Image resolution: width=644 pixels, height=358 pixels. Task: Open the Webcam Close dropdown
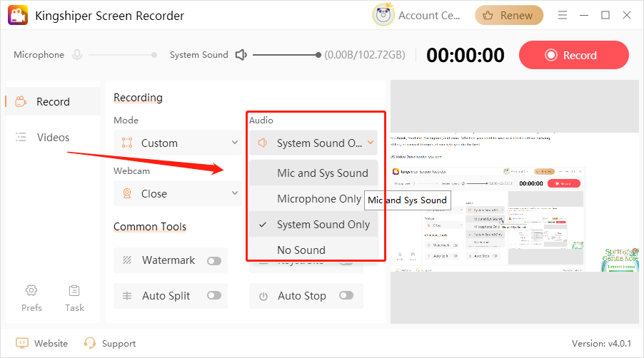[x=178, y=193]
